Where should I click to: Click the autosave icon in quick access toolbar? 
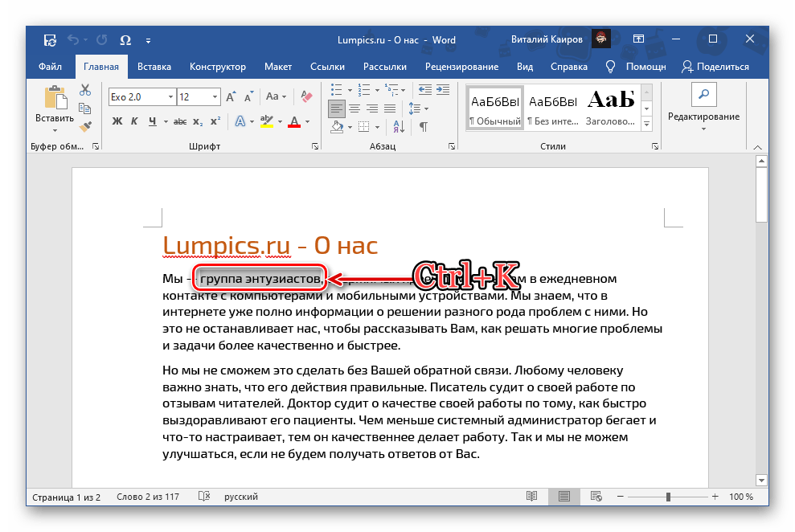pyautogui.click(x=50, y=40)
